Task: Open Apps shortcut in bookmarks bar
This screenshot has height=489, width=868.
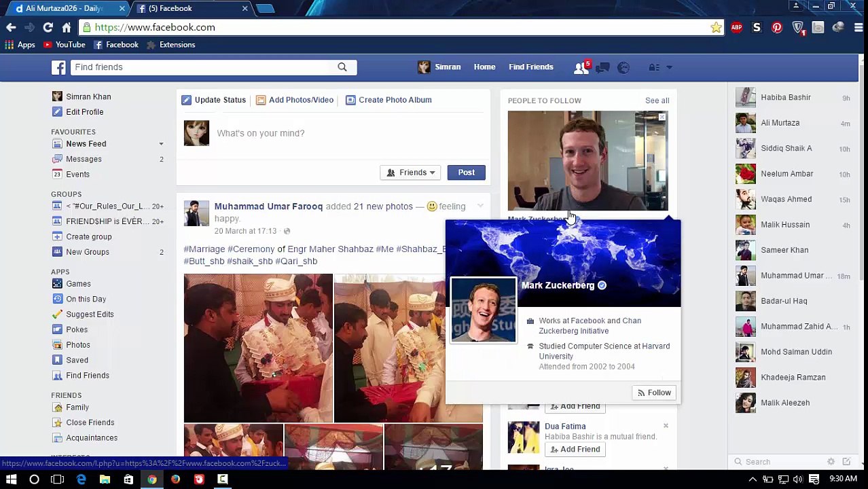Action: tap(20, 45)
